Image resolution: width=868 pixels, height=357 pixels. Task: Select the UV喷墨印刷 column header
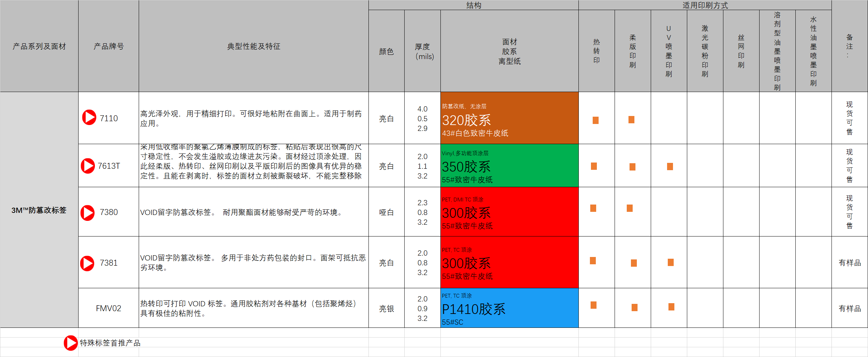click(669, 51)
